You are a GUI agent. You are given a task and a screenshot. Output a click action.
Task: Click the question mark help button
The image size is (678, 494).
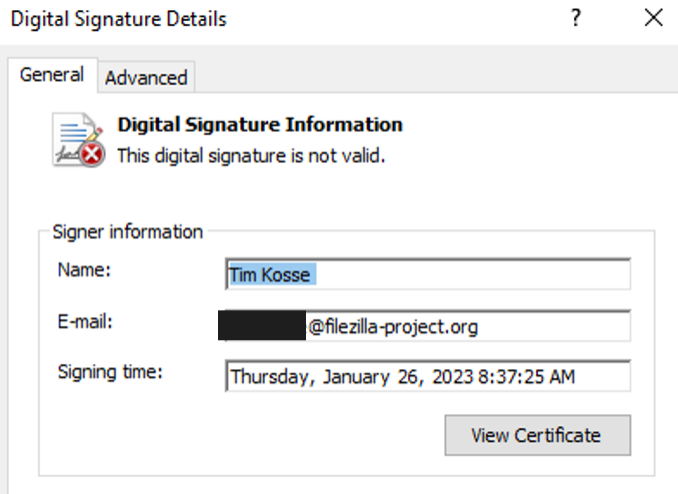577,18
